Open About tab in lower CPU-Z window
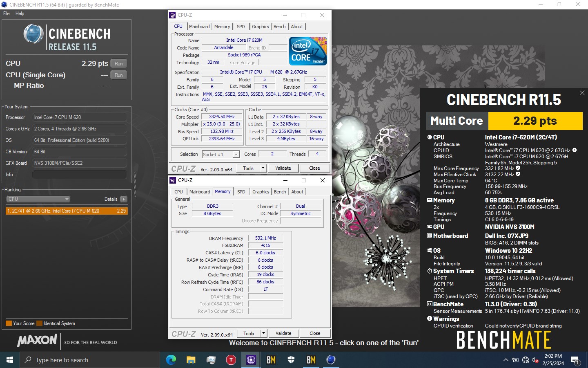Viewport: 588px width, 368px height. click(x=297, y=192)
